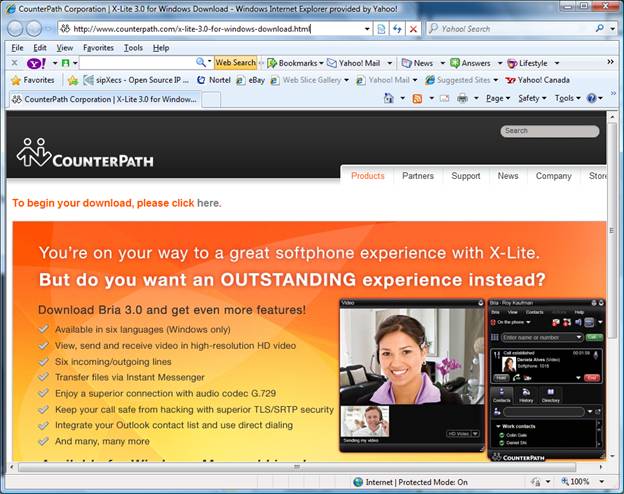The height and width of the screenshot is (494, 624).
Task: Click the blue Help question mark icon
Action: coord(592,98)
